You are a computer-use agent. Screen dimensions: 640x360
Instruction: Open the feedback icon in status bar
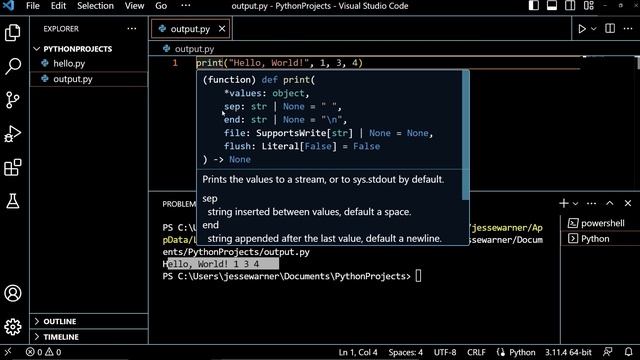(x=608, y=352)
